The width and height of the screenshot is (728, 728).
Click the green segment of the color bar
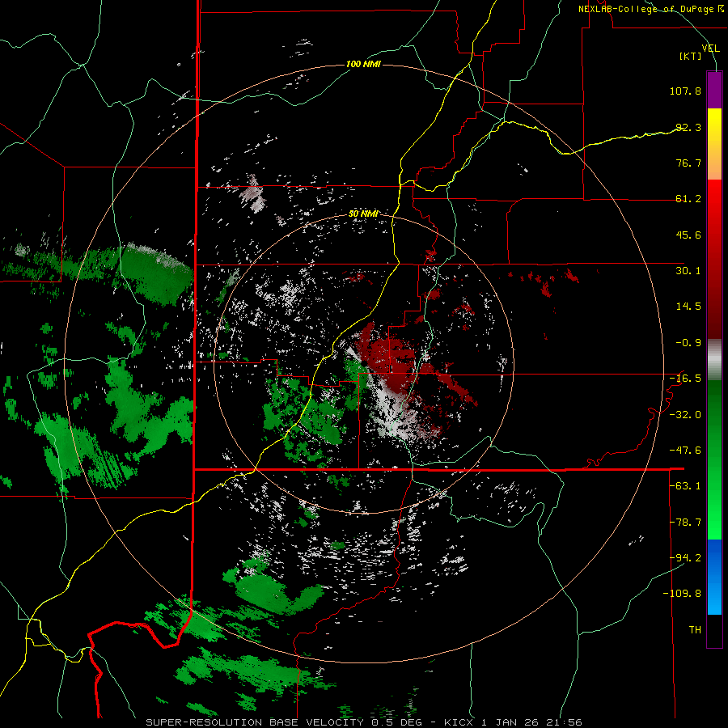tap(714, 459)
